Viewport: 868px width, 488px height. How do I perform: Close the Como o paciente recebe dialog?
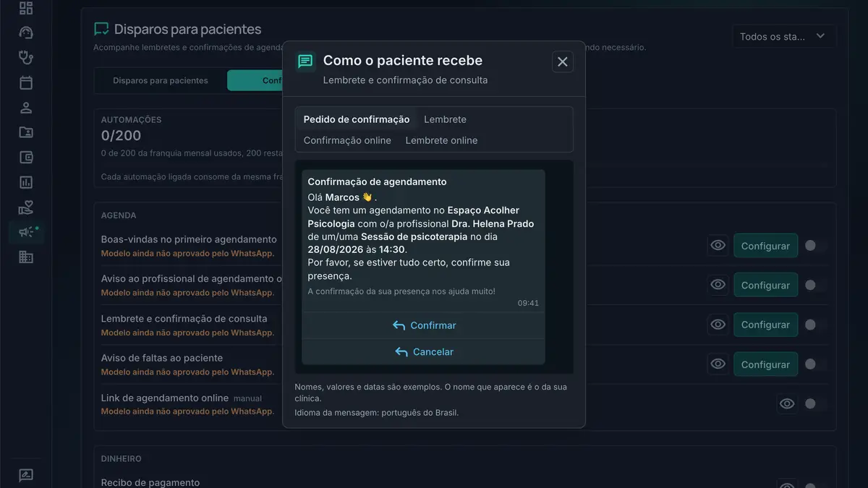point(563,61)
